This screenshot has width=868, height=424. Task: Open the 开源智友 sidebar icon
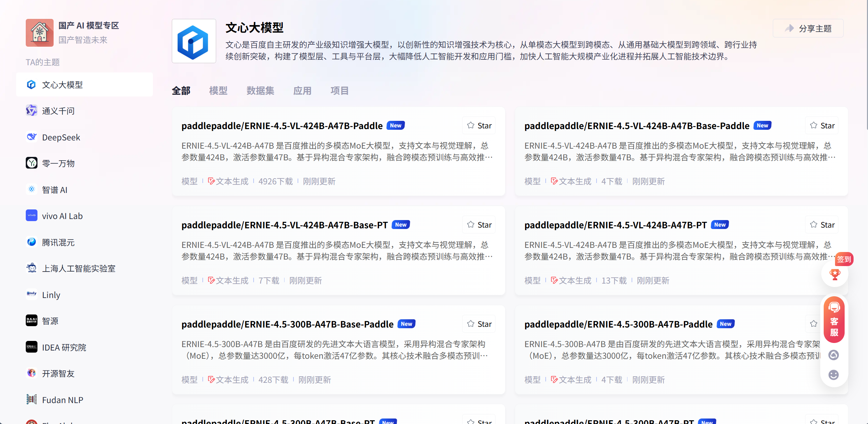(x=31, y=373)
